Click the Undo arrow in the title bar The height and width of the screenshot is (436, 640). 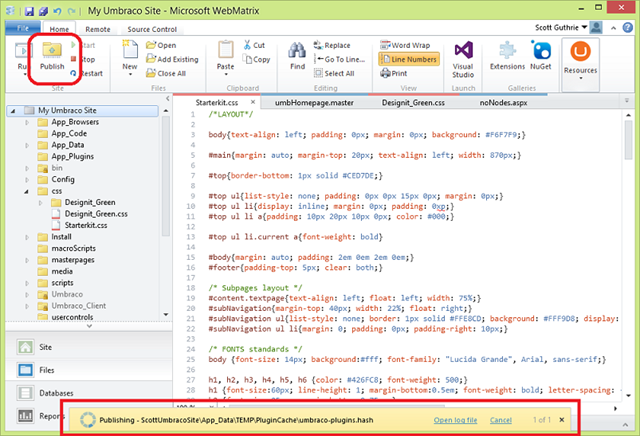(x=57, y=11)
